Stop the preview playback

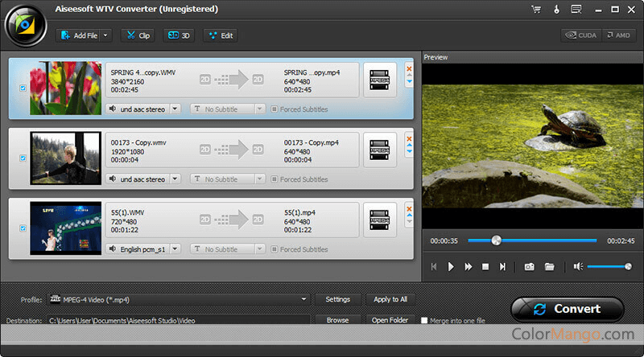click(x=485, y=266)
